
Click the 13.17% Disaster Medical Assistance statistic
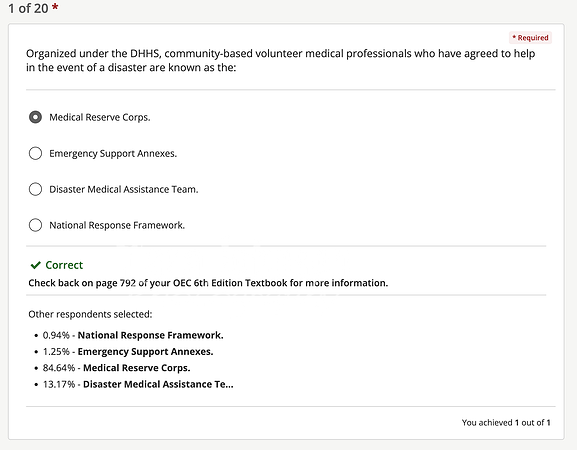[x=138, y=384]
